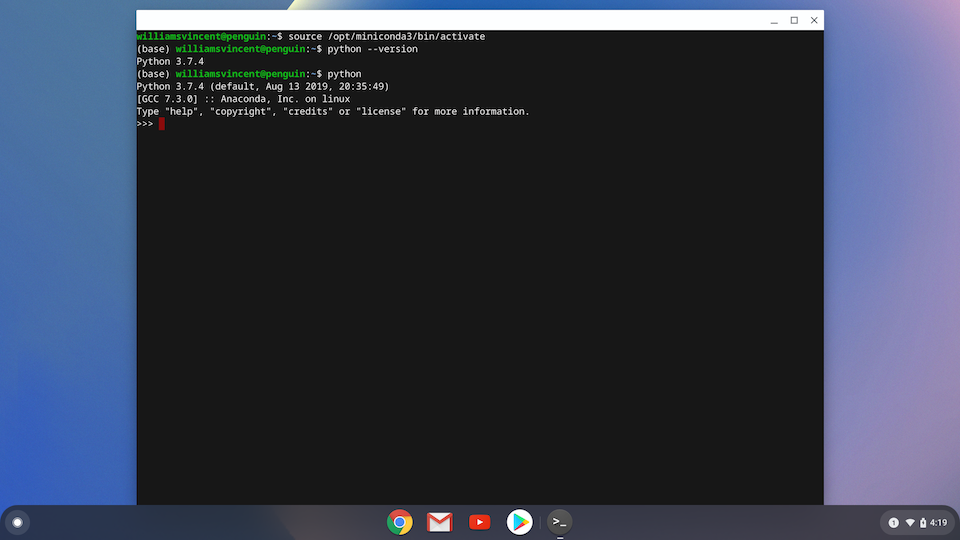The width and height of the screenshot is (960, 540).
Task: Close the terminal window
Action: click(x=814, y=20)
